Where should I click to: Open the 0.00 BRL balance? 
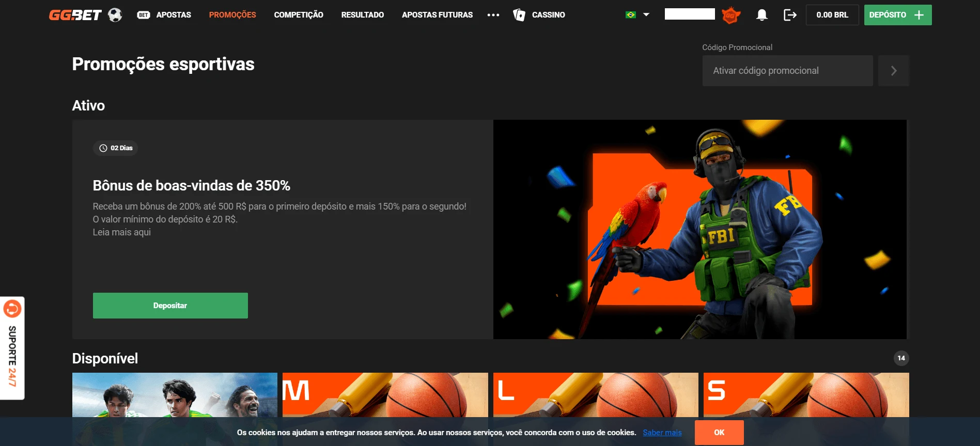pyautogui.click(x=832, y=15)
